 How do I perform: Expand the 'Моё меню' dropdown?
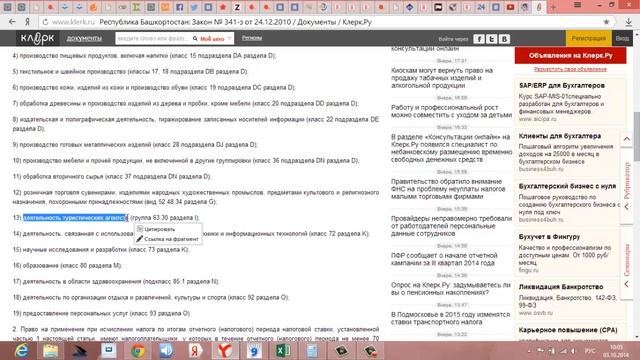[216, 39]
